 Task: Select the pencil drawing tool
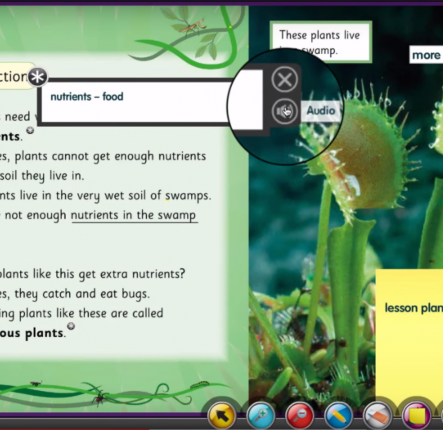point(338,416)
